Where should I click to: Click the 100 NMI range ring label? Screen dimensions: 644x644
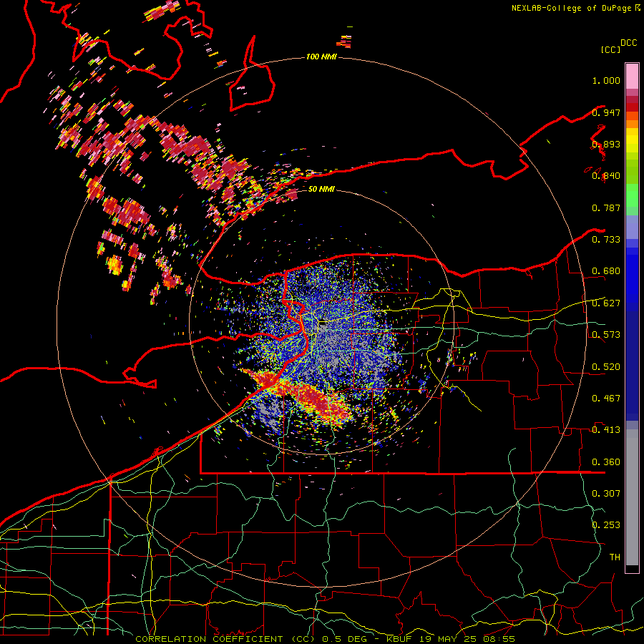click(x=321, y=57)
